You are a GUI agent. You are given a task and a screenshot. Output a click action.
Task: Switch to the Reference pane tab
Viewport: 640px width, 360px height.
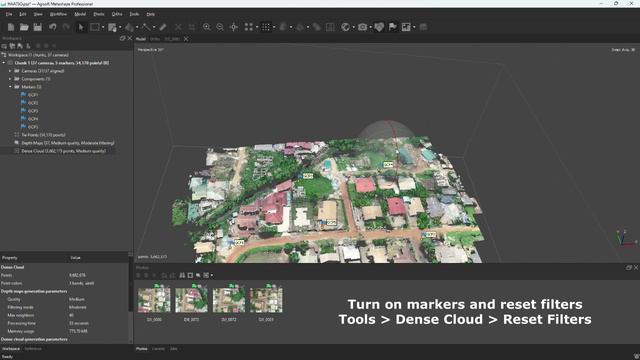33,349
